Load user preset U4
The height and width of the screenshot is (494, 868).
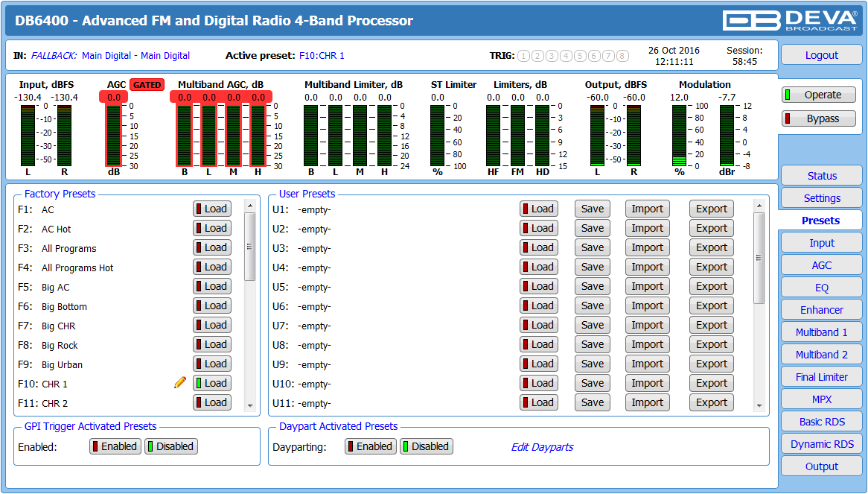pos(539,267)
